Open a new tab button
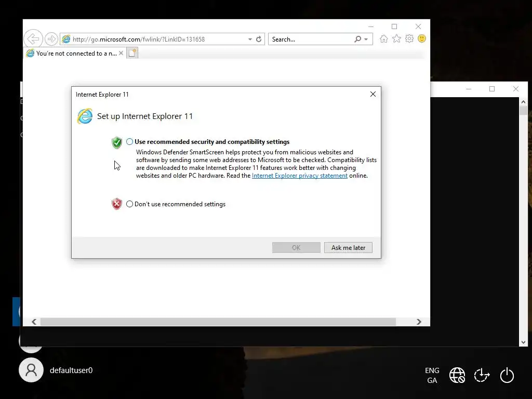The image size is (532, 399). [x=132, y=53]
